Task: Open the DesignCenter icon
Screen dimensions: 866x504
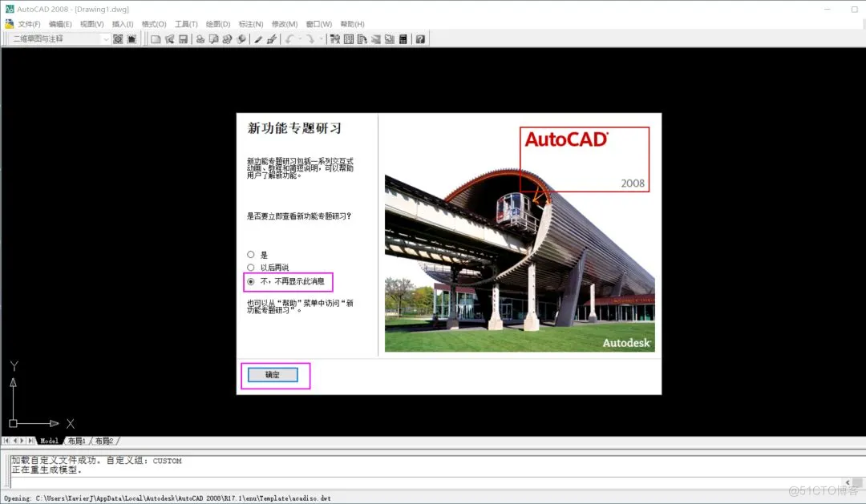Action: pyautogui.click(x=349, y=39)
